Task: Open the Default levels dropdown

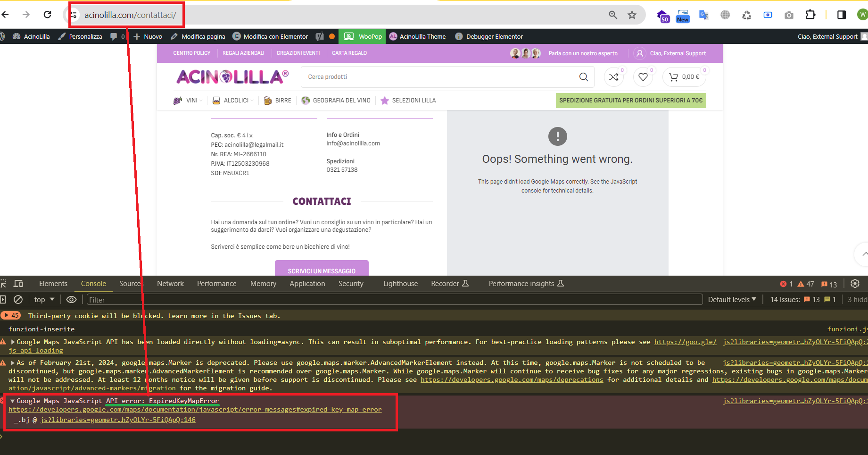Action: 732,300
